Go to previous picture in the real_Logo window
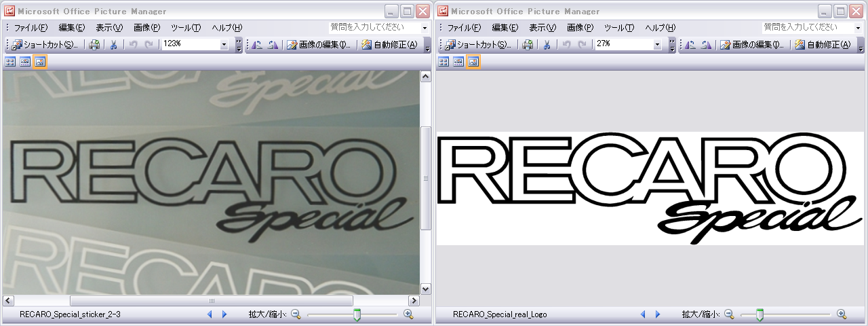The width and height of the screenshot is (868, 326). pyautogui.click(x=643, y=314)
